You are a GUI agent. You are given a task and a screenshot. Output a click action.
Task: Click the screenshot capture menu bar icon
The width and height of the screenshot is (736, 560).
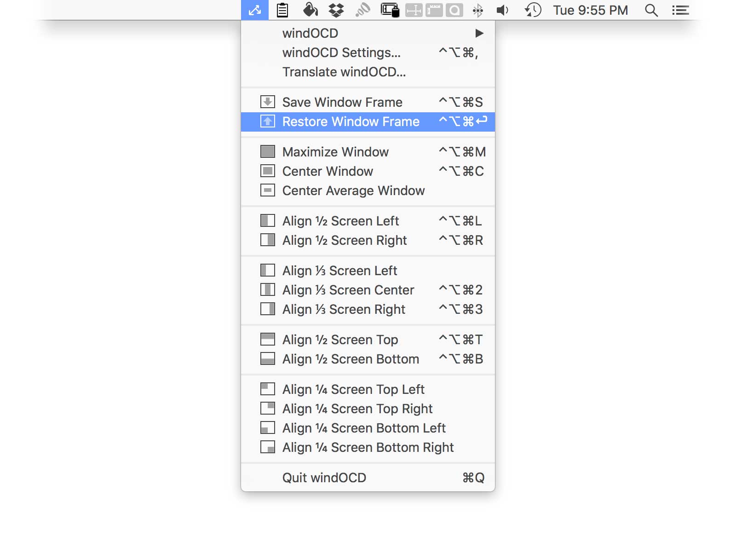pos(454,10)
